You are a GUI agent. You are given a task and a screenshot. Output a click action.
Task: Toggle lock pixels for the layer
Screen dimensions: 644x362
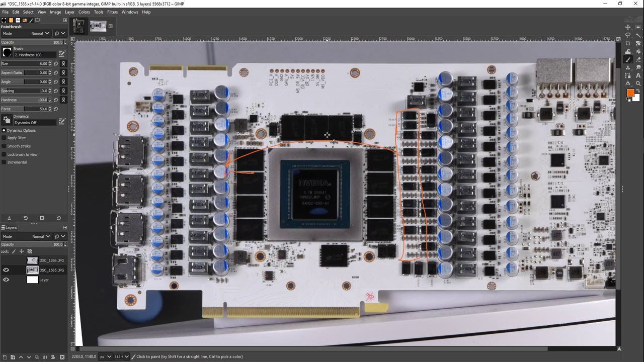14,251
